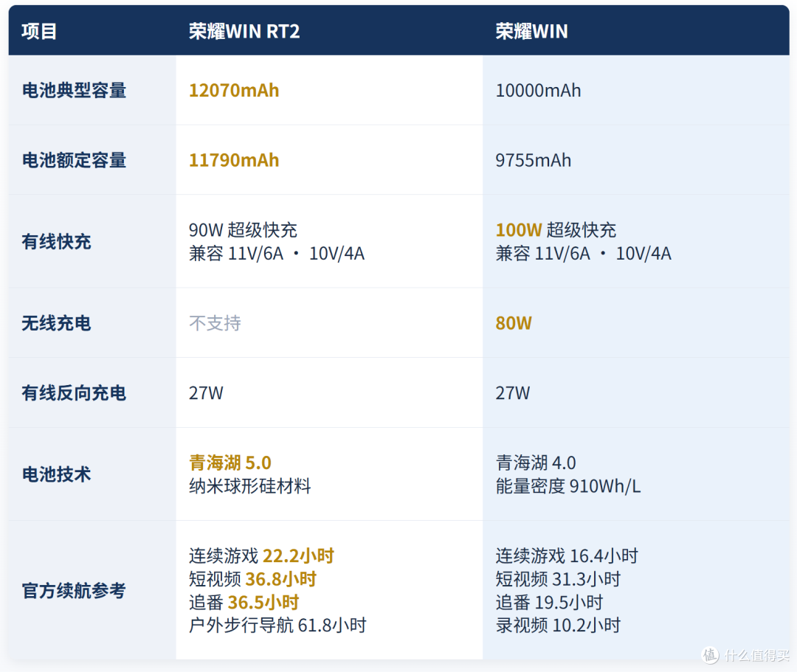Select the 荣耀WIN column header
Viewport: 797px width, 672px height.
[531, 32]
